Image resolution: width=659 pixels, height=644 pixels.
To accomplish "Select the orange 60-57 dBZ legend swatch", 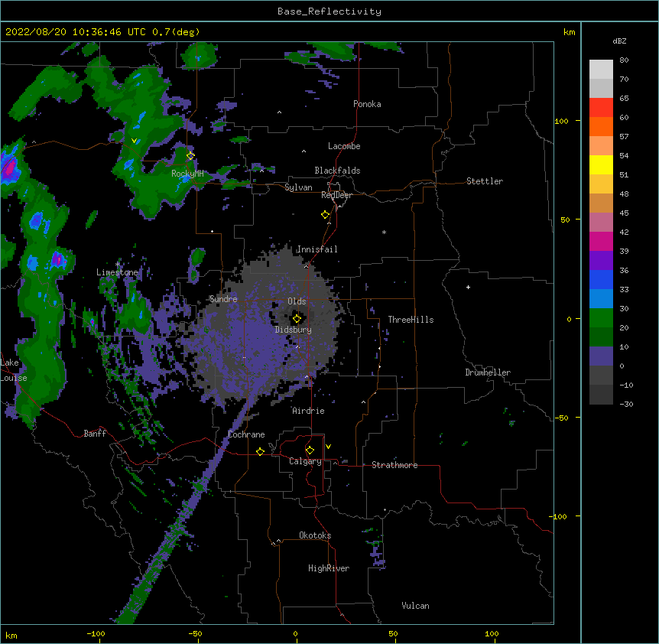I will click(x=601, y=126).
